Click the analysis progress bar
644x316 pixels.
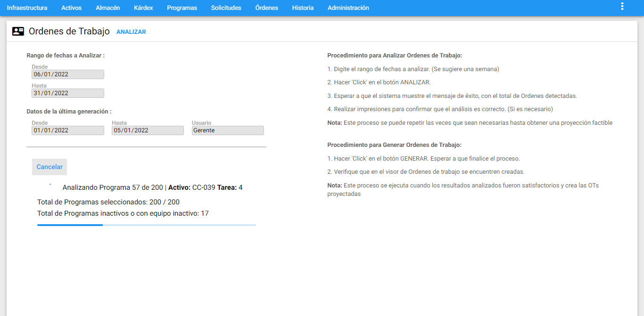147,225
